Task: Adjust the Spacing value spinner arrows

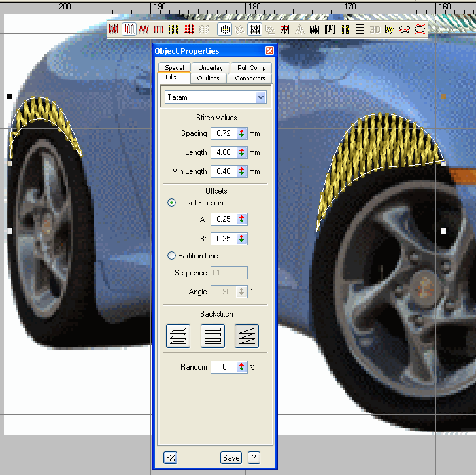Action: (x=242, y=133)
